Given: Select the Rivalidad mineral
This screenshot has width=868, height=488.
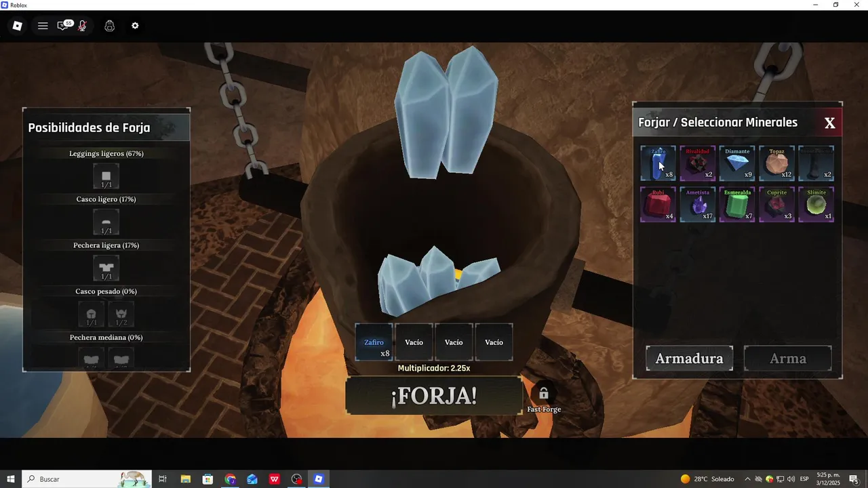Looking at the screenshot, I should [697, 163].
